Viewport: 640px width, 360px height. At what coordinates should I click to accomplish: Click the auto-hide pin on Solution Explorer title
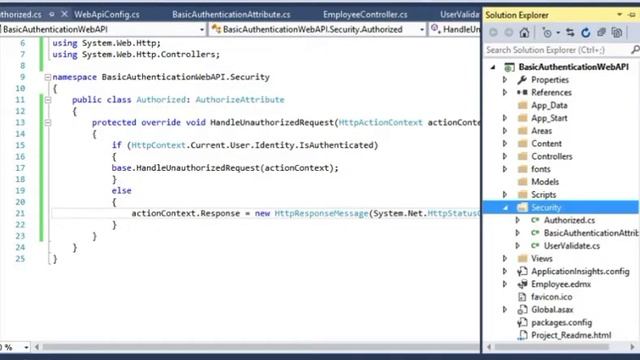(632, 15)
